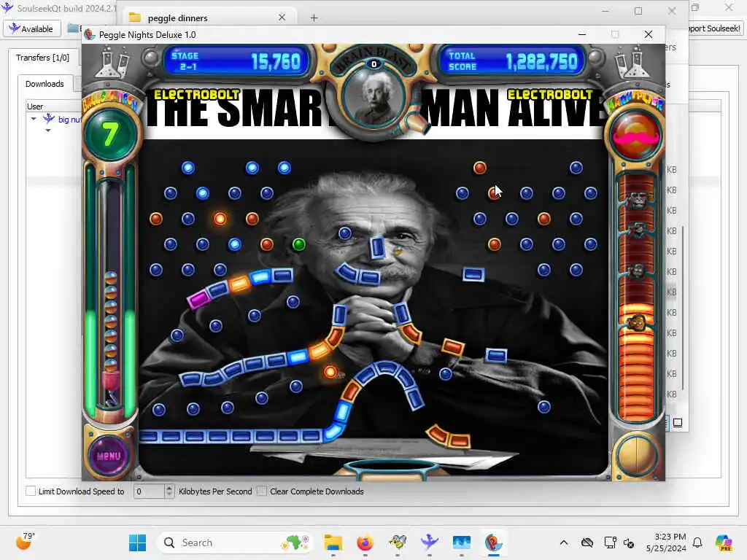This screenshot has height=560, width=747.
Task: Click the ball-o-tron tube with remaining balls
Action: (111, 295)
